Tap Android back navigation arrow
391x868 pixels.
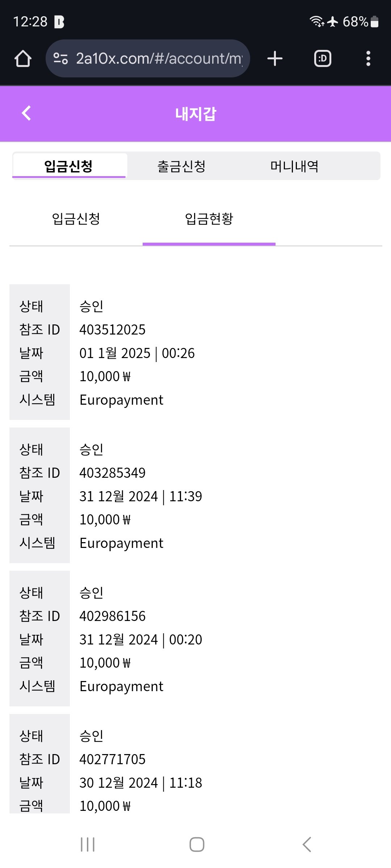tap(307, 844)
